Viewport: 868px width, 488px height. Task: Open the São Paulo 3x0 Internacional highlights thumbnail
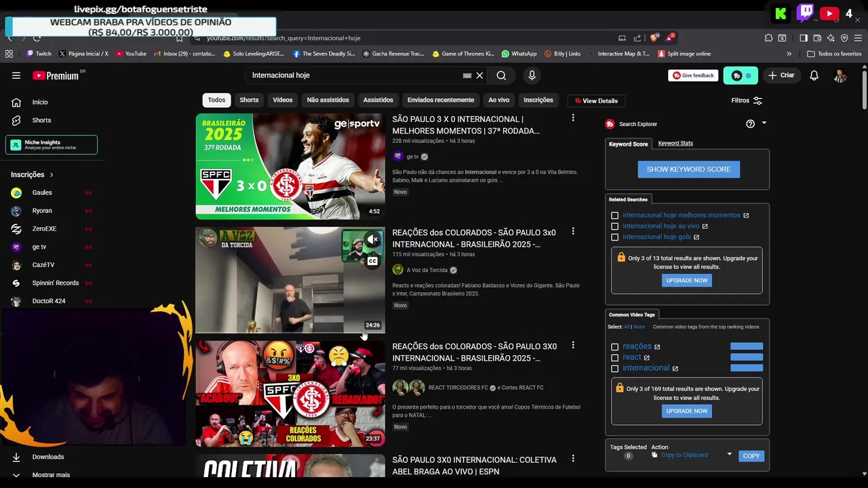click(290, 167)
